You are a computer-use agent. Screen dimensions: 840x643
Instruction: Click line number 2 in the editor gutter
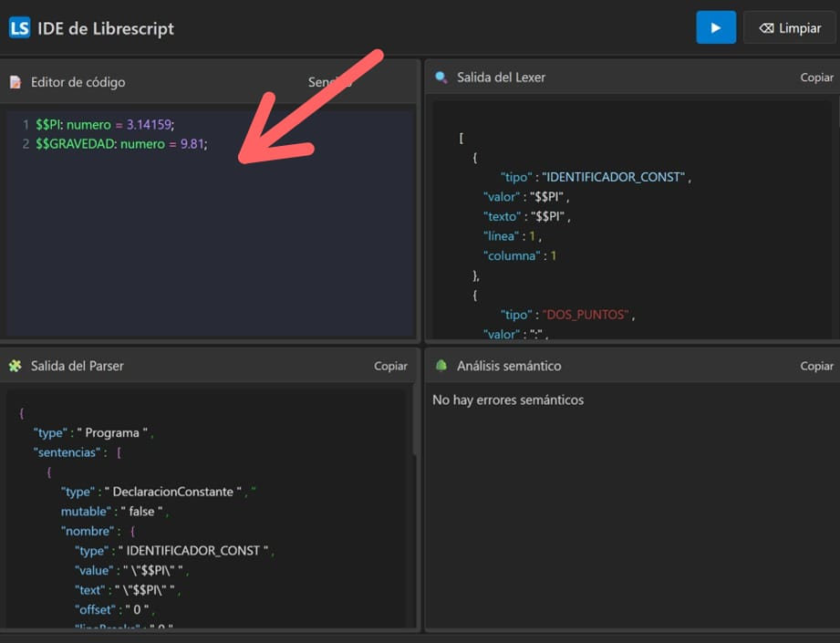pos(26,144)
